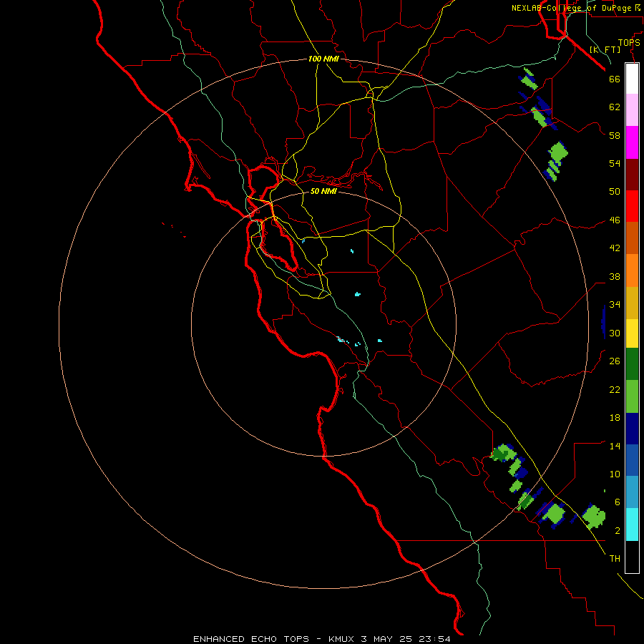Click the '18' legend value
This screenshot has width=644, height=644.
click(x=615, y=418)
